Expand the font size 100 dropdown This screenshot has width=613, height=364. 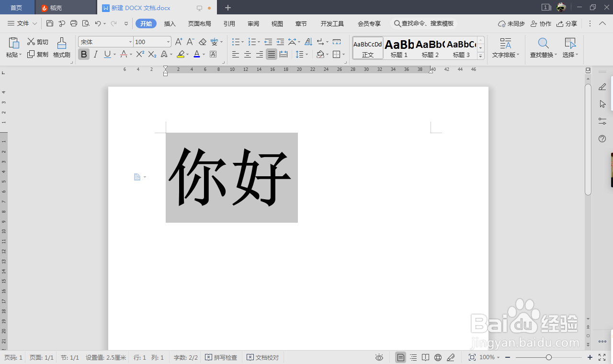coord(168,42)
